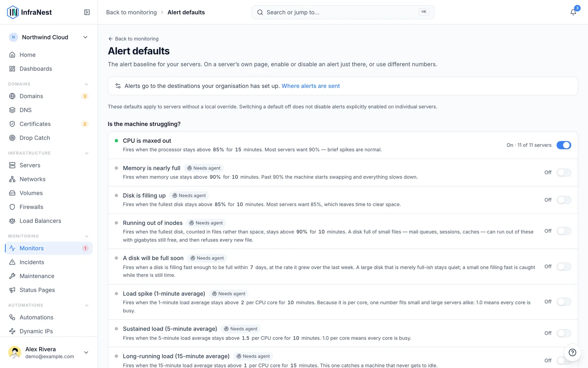Go to Home in sidebar
The image size is (588, 368).
click(49, 55)
